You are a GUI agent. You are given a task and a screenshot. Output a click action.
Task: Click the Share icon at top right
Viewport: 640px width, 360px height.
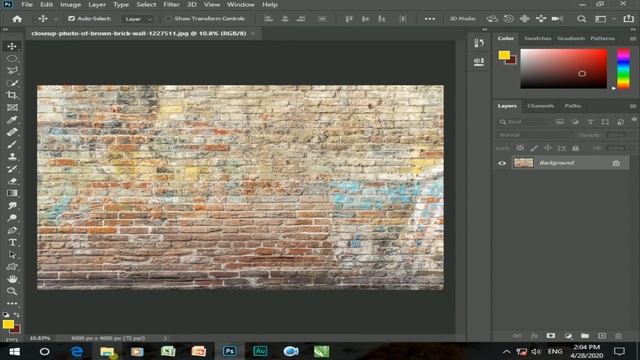pos(629,19)
